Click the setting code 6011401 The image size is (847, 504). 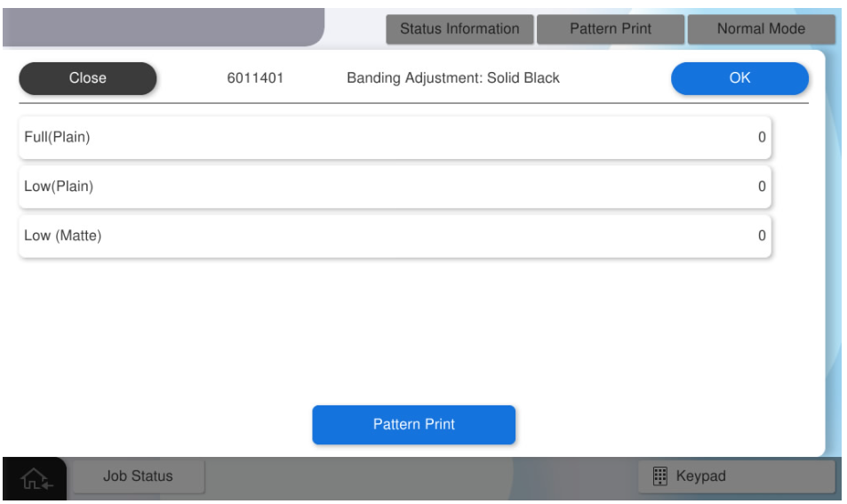[255, 78]
